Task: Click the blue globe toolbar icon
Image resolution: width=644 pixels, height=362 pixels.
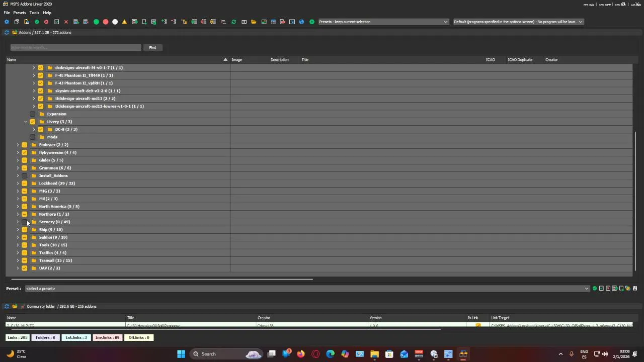Action: coord(301,22)
